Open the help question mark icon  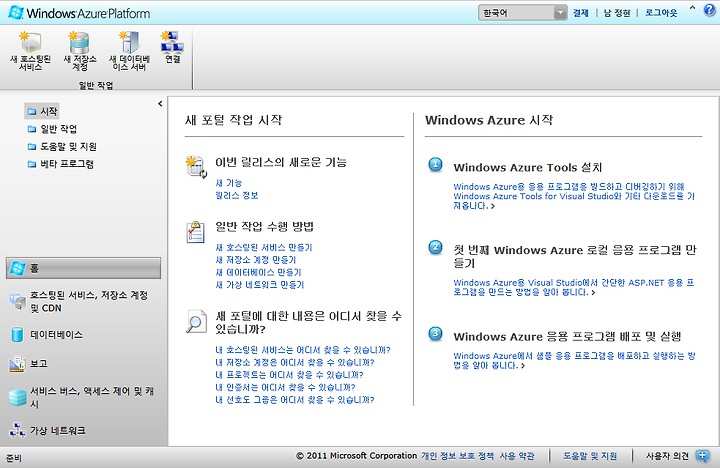click(x=710, y=10)
